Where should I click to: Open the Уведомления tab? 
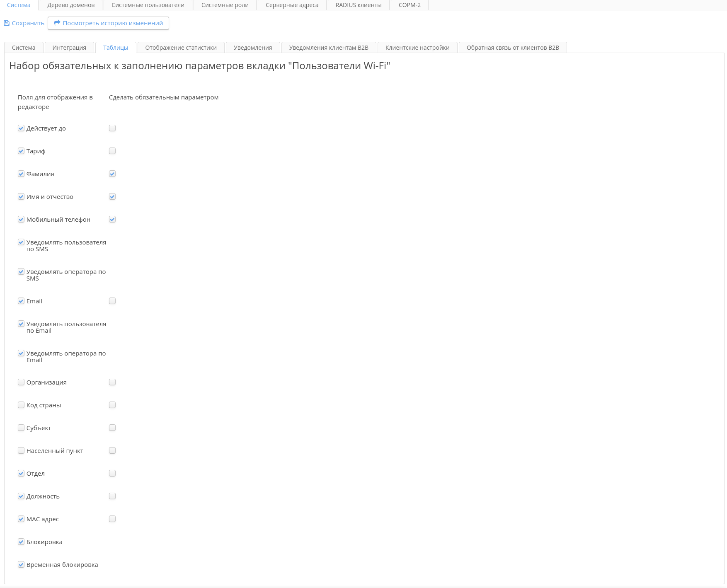253,48
